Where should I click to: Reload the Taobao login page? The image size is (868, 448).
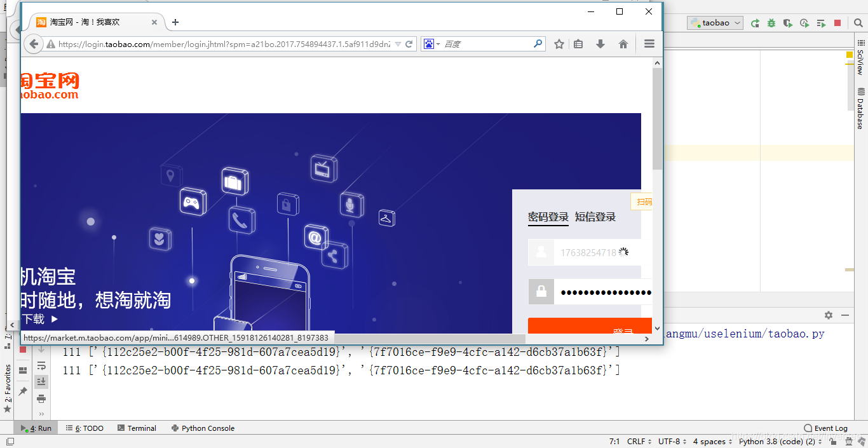click(409, 44)
